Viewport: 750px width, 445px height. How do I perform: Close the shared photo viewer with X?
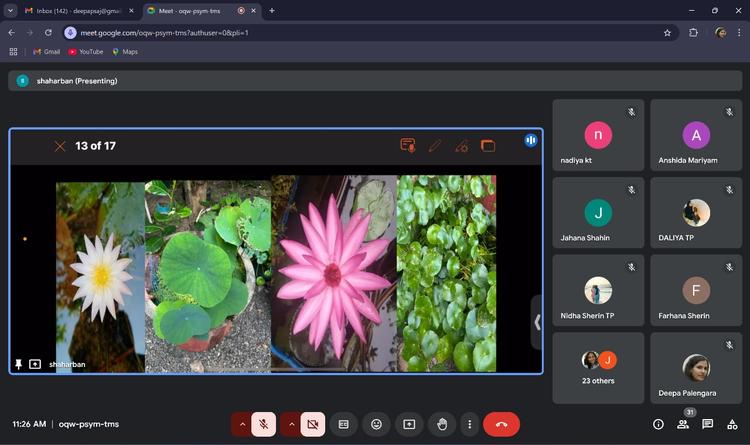pos(60,146)
